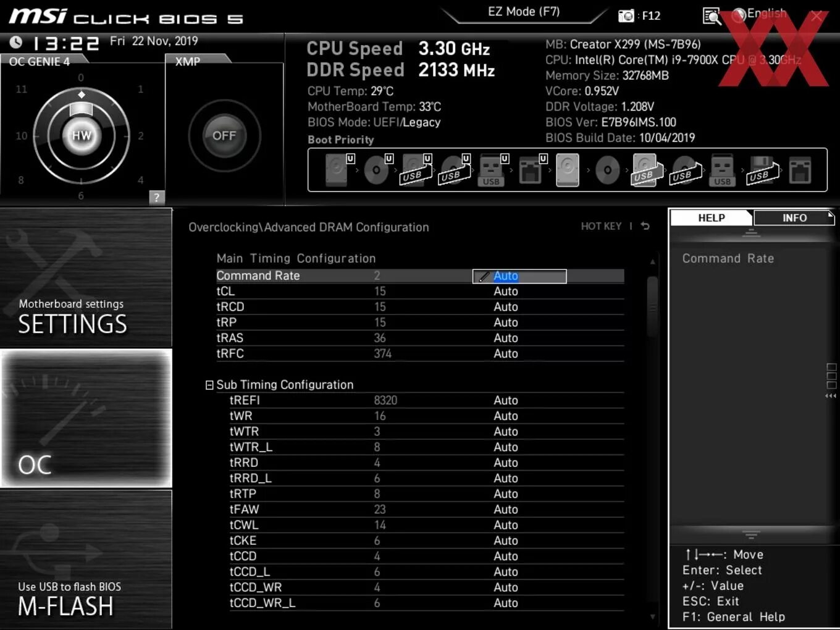Select the tFAW Auto setting field
This screenshot has width=840, height=630.
[x=506, y=510]
